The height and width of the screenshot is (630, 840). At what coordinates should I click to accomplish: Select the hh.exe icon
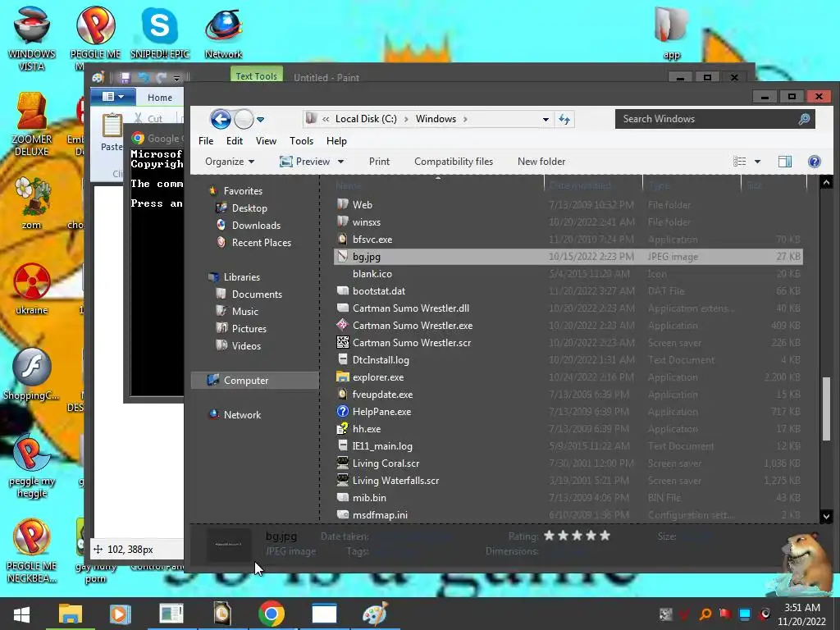(x=342, y=428)
